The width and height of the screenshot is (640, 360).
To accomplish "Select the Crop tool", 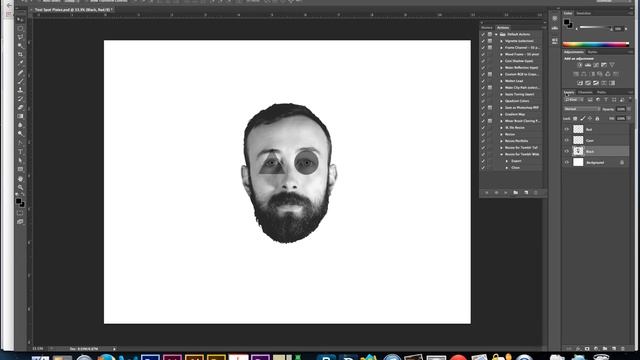I will pyautogui.click(x=20, y=55).
